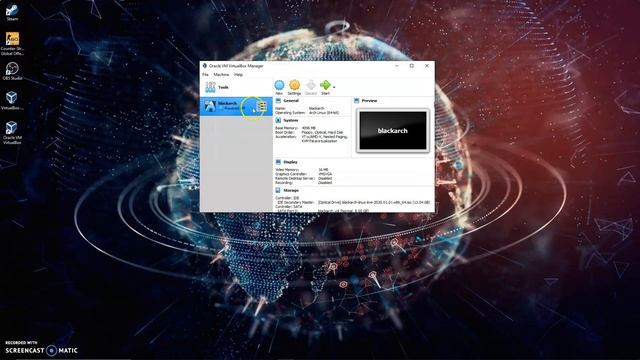
Task: Select the blackarch virtual machine entry
Action: point(236,107)
